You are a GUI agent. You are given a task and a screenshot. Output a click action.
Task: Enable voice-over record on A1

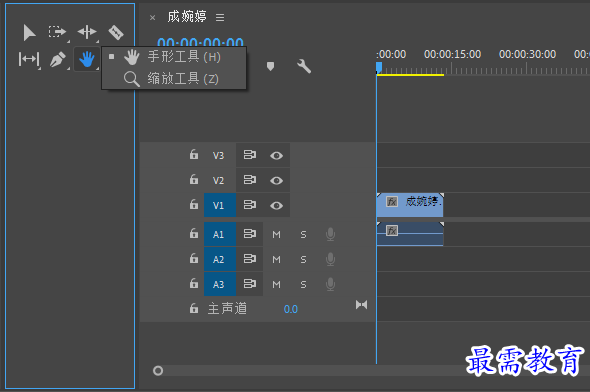[x=330, y=234]
